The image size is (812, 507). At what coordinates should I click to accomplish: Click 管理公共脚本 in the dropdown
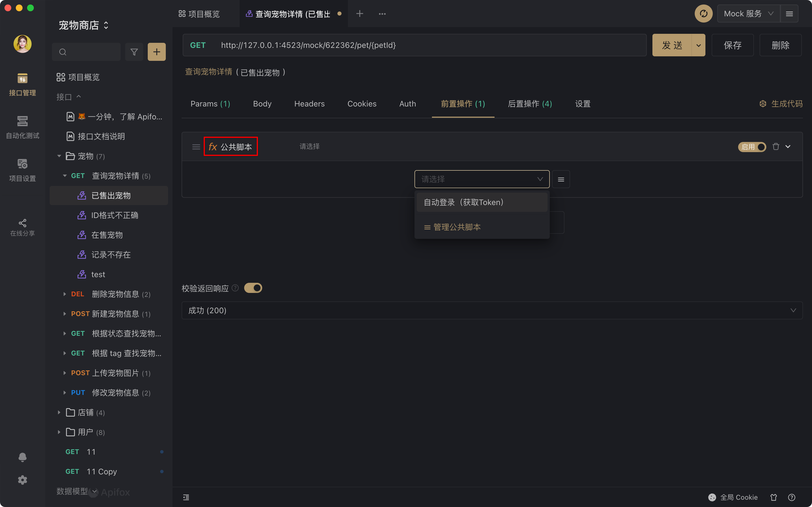[x=456, y=227]
